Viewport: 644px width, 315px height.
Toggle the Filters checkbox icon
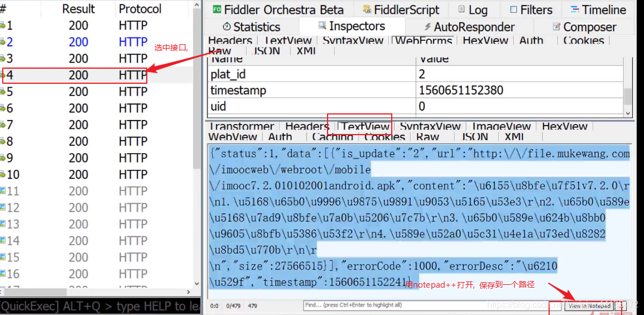[x=514, y=10]
